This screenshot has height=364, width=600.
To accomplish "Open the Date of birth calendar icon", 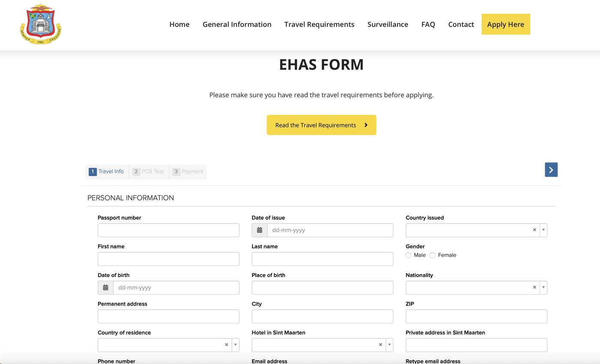I will tap(105, 288).
